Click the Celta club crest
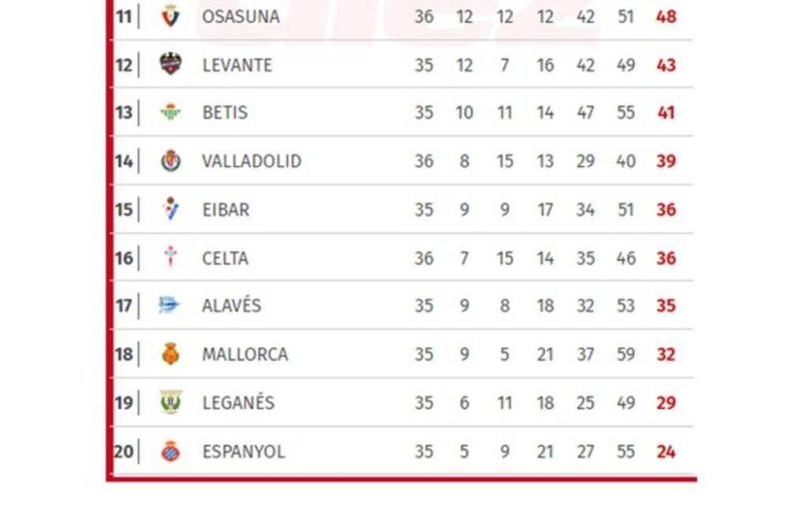This screenshot has width=803, height=532. point(170,257)
